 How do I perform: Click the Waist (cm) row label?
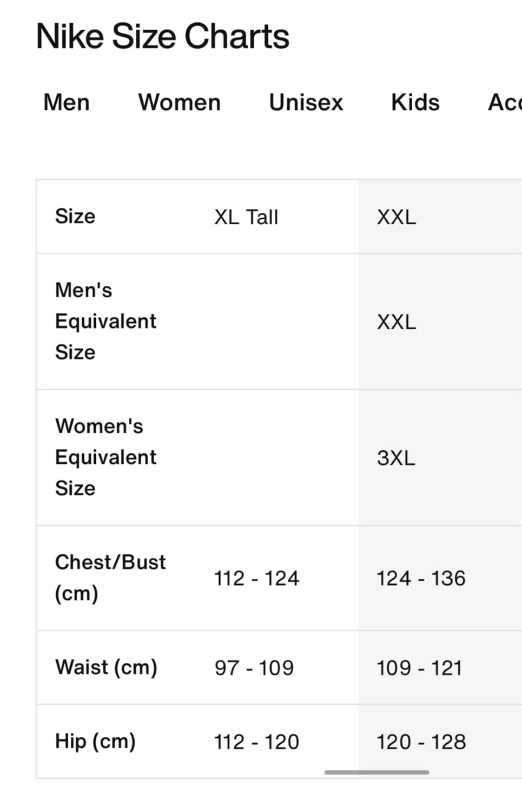pyautogui.click(x=106, y=667)
